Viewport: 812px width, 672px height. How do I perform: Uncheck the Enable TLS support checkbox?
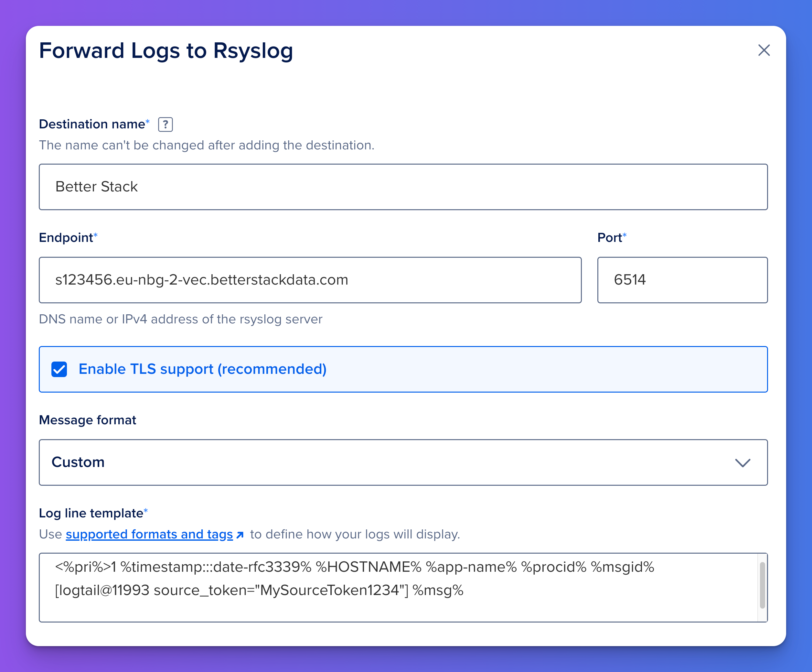59,369
